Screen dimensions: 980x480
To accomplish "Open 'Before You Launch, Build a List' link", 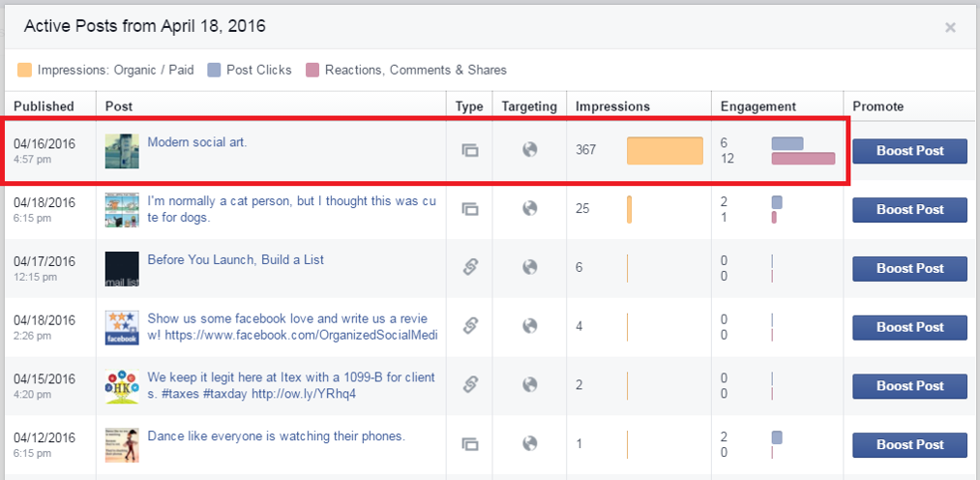I will tap(236, 259).
